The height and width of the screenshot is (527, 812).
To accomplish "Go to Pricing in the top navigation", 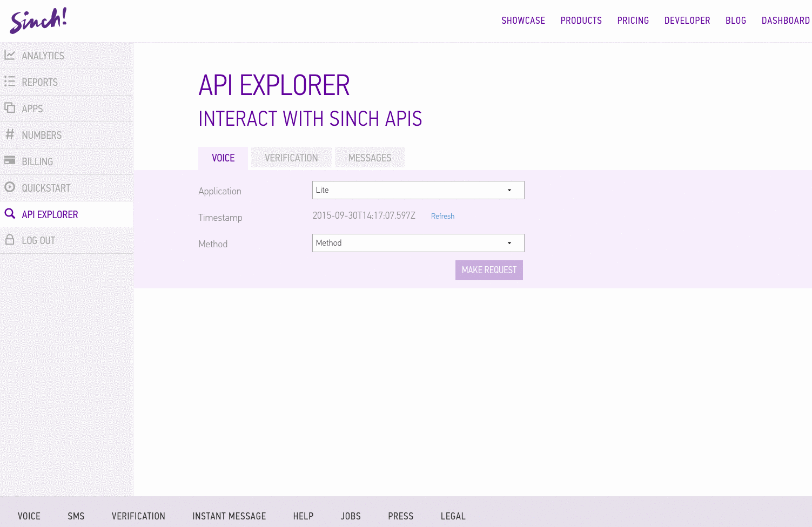I will [633, 21].
